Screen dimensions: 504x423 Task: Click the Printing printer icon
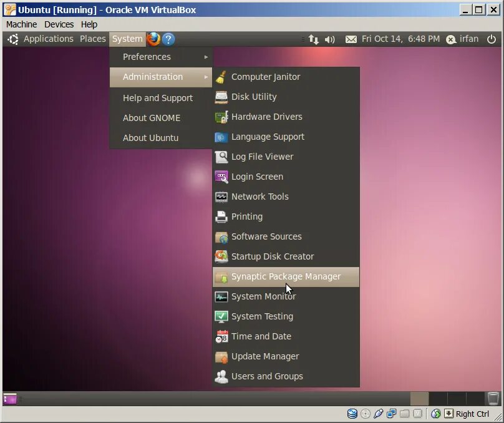point(221,216)
